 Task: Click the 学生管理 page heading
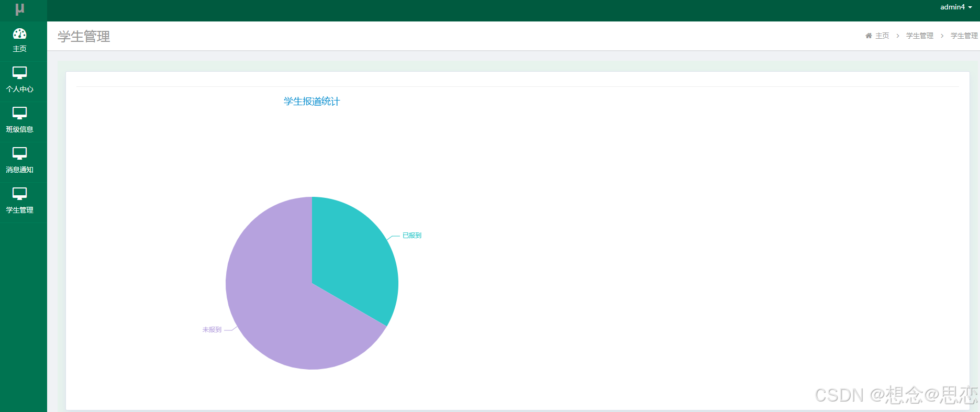(x=84, y=37)
